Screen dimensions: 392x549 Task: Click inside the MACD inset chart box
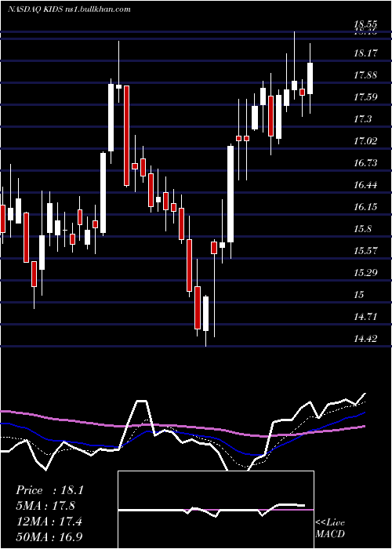(x=216, y=510)
